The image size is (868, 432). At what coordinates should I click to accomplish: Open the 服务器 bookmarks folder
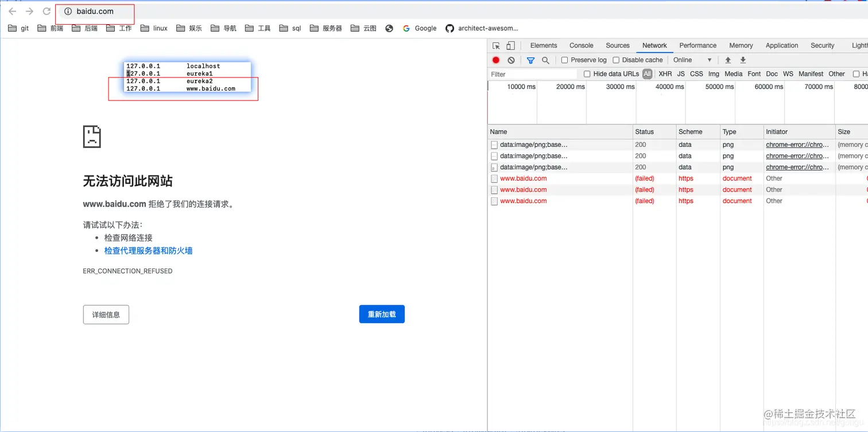[326, 28]
